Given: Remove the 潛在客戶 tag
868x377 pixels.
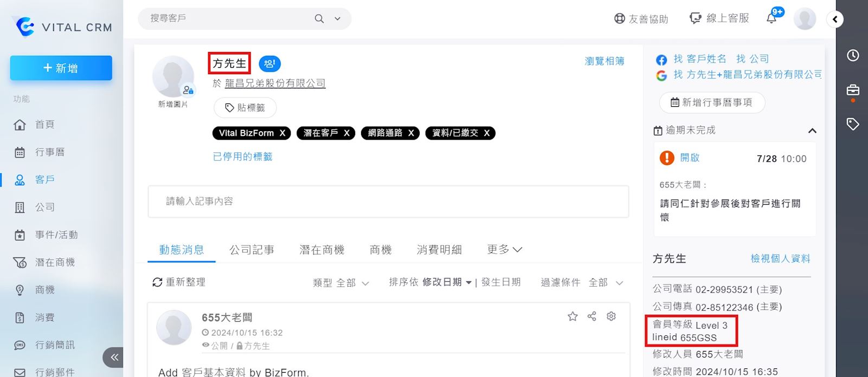Looking at the screenshot, I should click(346, 133).
